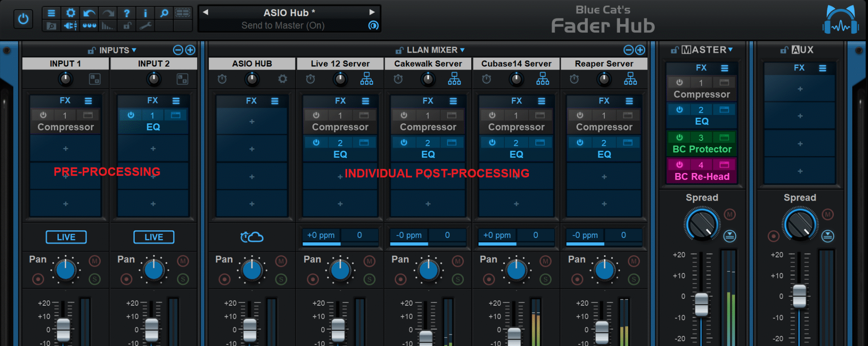Mute the INPUT 1 channel
The height and width of the screenshot is (346, 868).
[95, 261]
